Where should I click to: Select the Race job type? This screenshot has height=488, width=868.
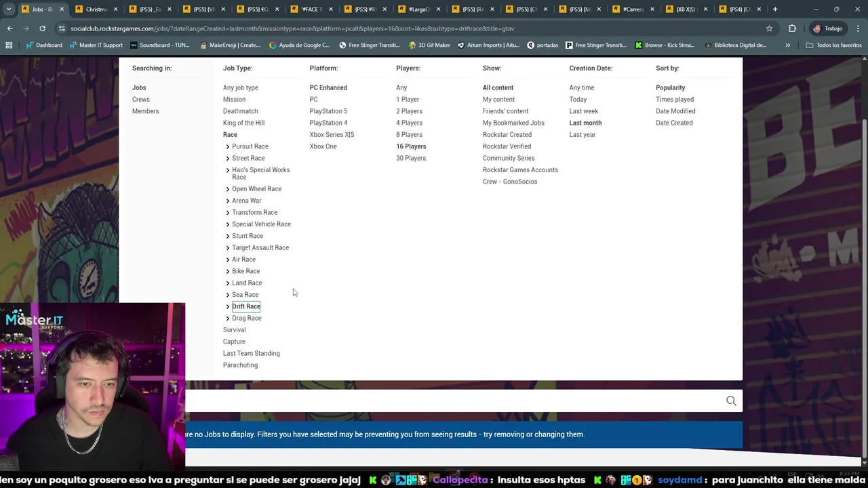pyautogui.click(x=230, y=134)
